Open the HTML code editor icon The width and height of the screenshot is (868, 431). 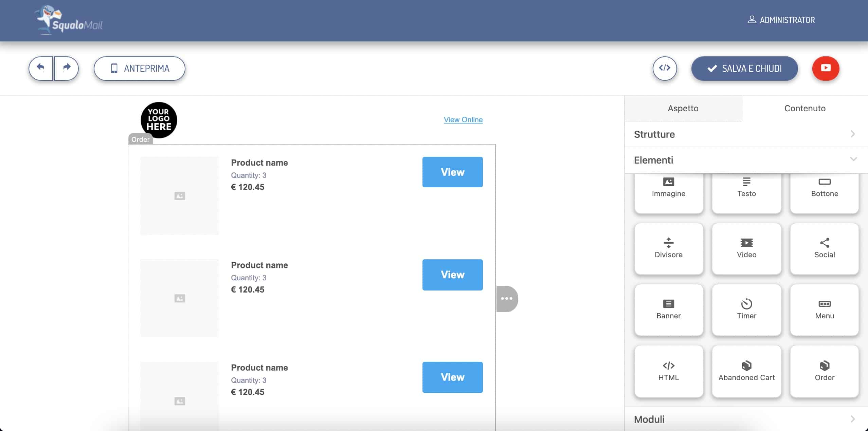click(x=665, y=68)
